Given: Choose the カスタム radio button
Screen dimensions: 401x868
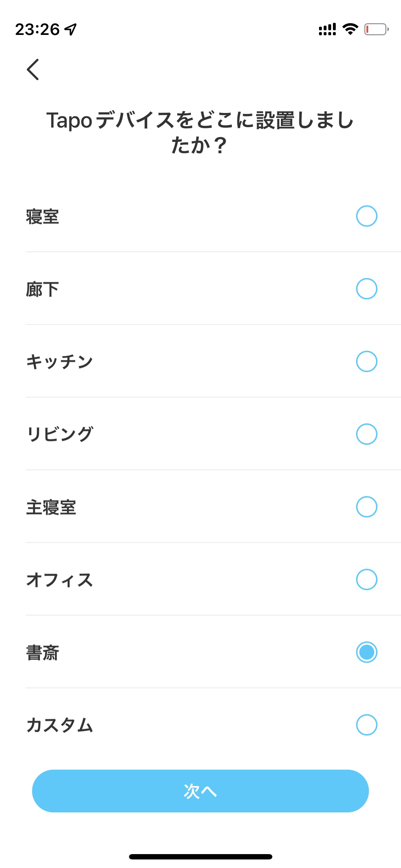Looking at the screenshot, I should 366,725.
